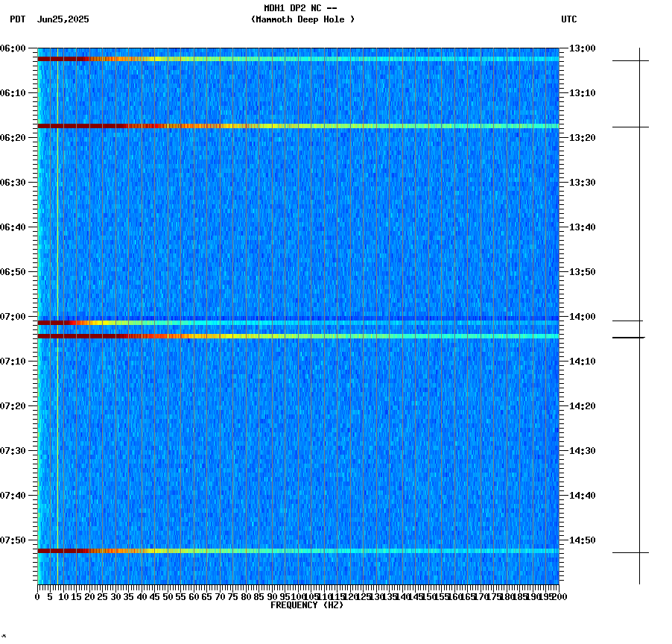Click the 0 Hz frequency tick label
This screenshot has height=644, width=672.
click(36, 596)
